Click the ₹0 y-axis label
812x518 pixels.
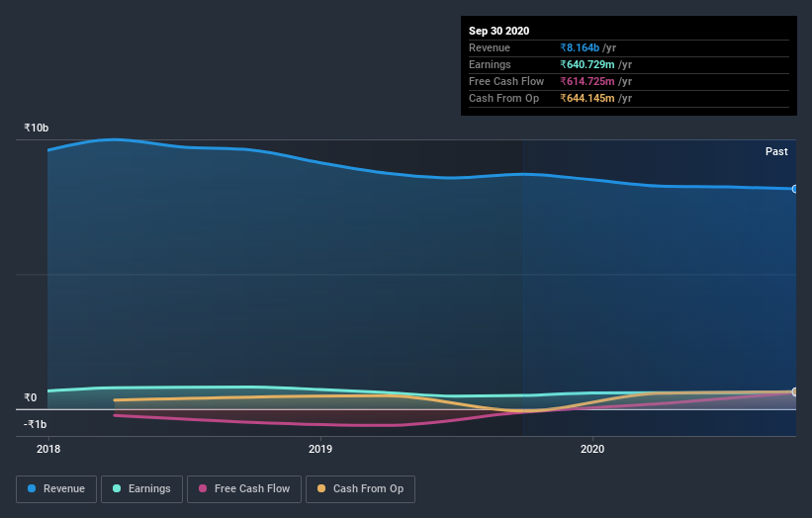click(x=31, y=397)
